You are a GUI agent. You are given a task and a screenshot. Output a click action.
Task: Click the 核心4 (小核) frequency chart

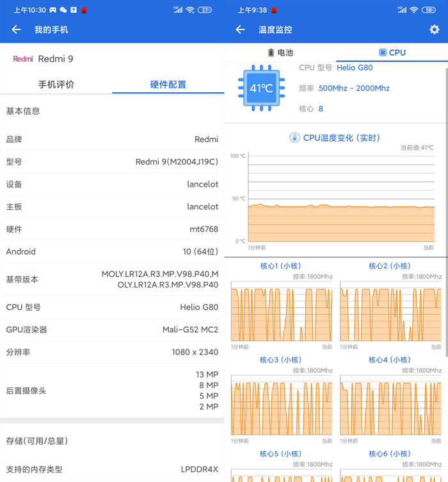(390, 405)
